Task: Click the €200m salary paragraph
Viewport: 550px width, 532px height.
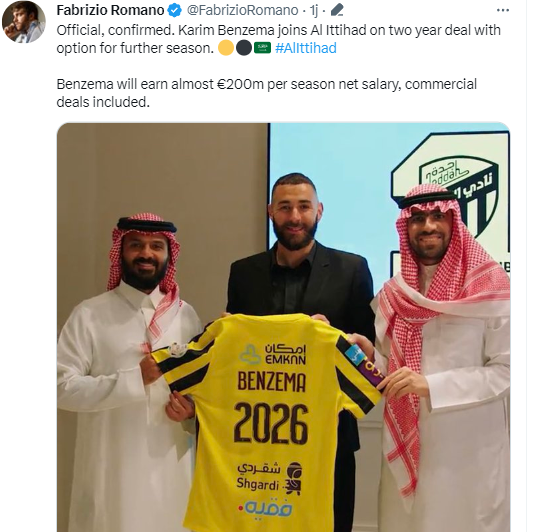Action: [267, 93]
